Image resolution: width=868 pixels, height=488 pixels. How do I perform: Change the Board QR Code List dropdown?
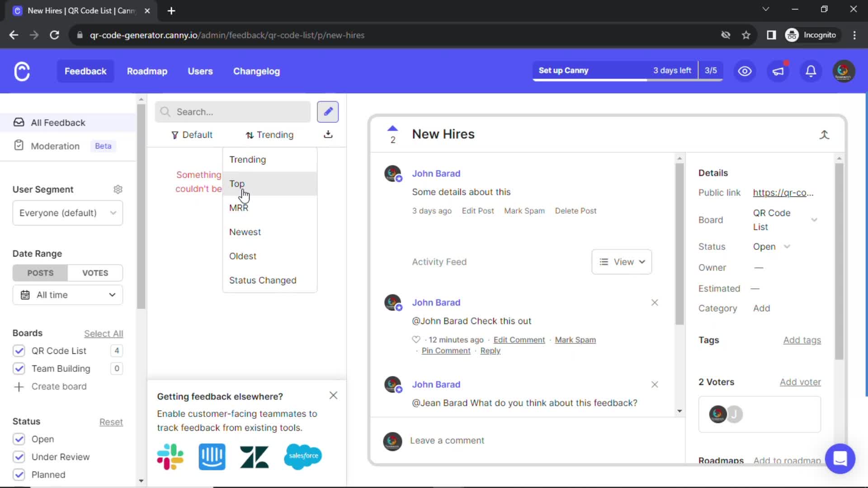[x=785, y=220]
